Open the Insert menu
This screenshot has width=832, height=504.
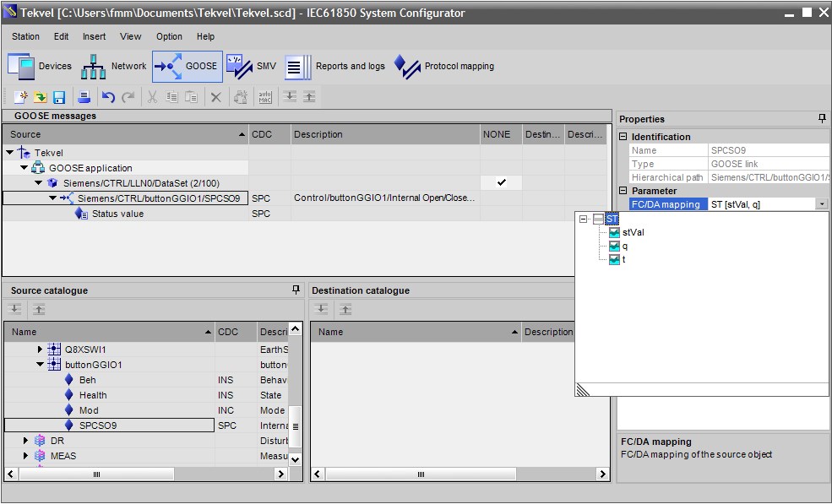coord(94,36)
